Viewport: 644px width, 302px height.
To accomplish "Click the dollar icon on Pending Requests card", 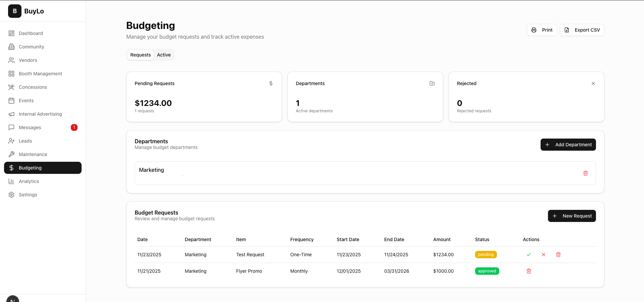I will 271,83.
